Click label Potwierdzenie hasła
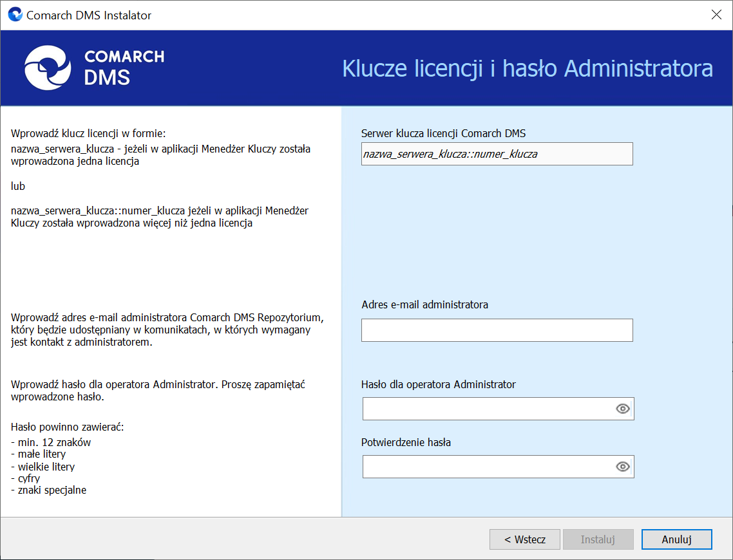The width and height of the screenshot is (733, 560). click(406, 442)
